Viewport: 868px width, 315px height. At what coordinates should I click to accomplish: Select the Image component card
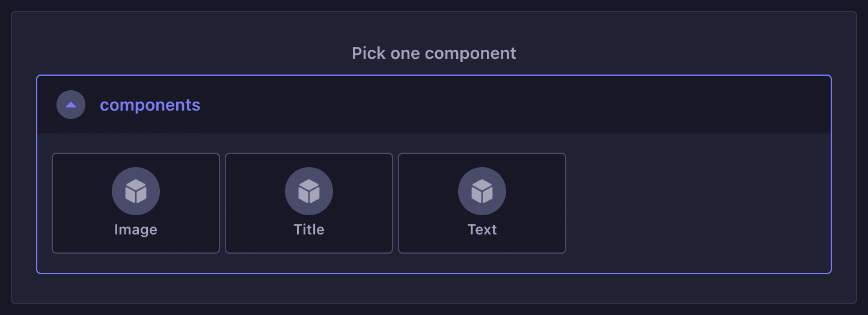(136, 203)
